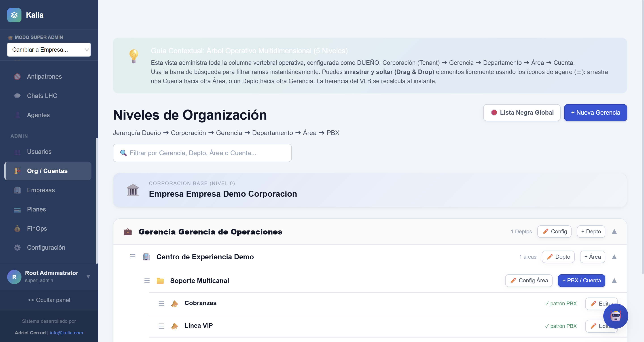Open Lista Negra Global
The image size is (644, 342).
coord(521,112)
